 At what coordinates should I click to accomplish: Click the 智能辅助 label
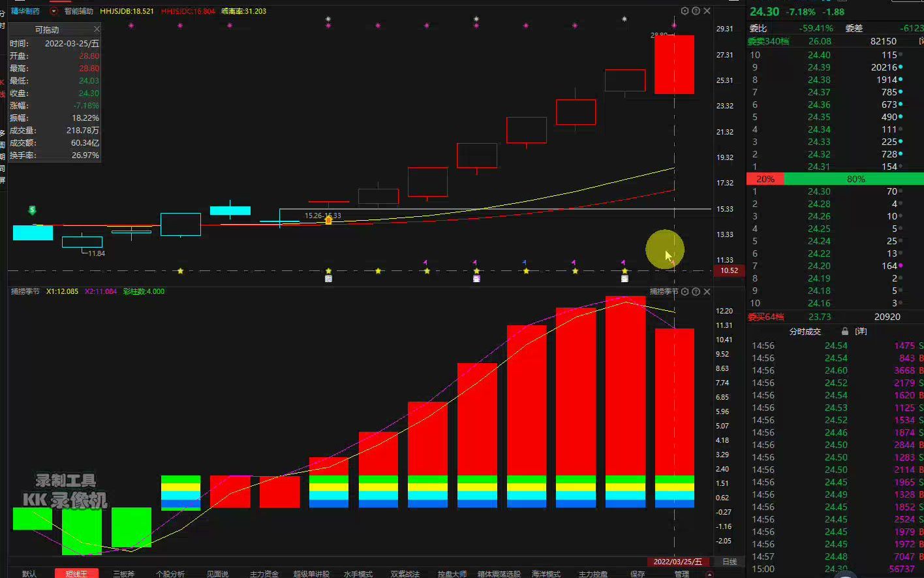coord(79,11)
